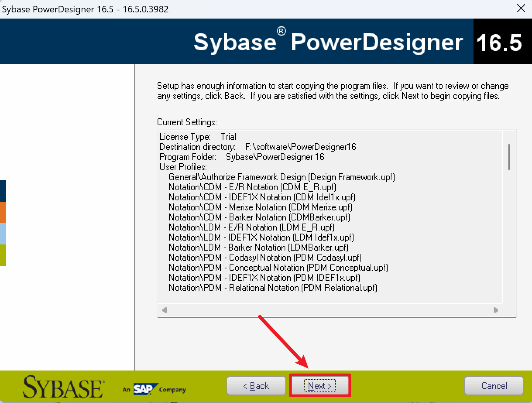Click the 'Current Settings:' label

click(187, 122)
